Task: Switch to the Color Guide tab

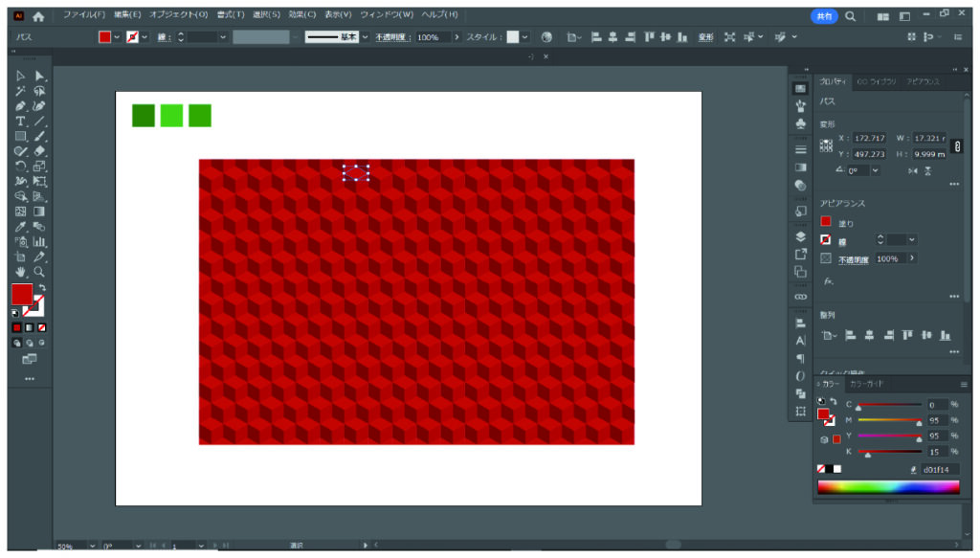Action: point(867,385)
